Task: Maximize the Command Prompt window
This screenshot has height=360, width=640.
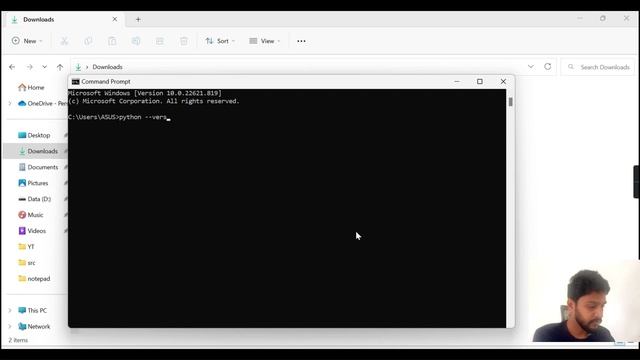Action: tap(480, 82)
